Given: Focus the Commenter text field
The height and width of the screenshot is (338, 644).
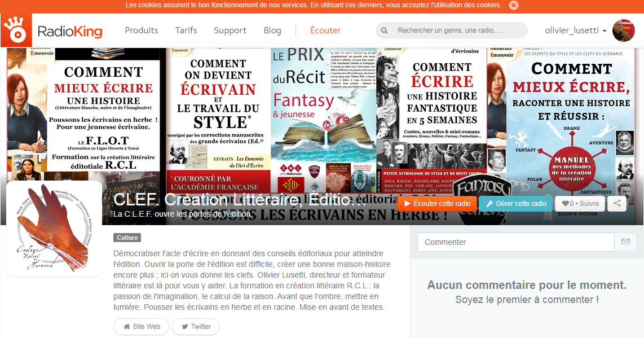Looking at the screenshot, I should click(x=516, y=242).
